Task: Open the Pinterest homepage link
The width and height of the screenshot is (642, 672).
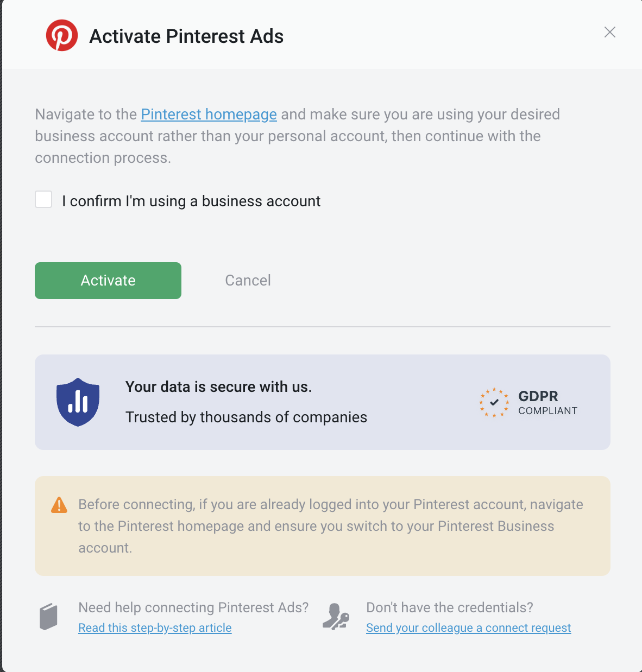Action: point(209,115)
